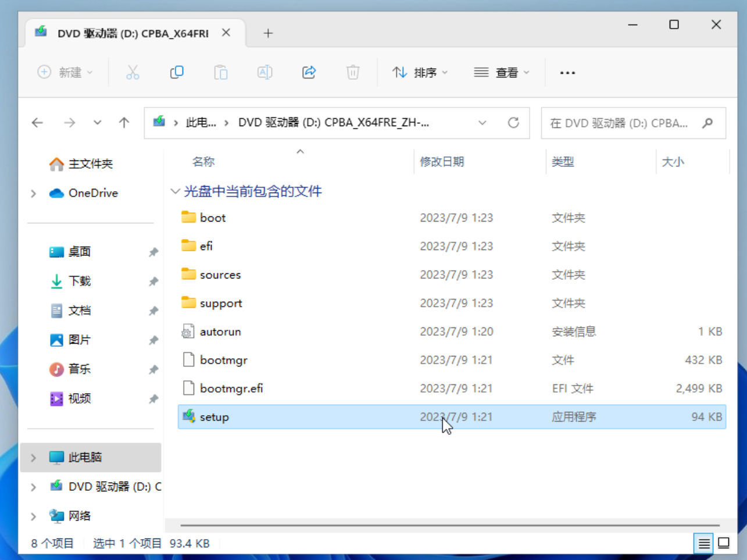Click chevron after 此电... in address bar

click(x=226, y=123)
